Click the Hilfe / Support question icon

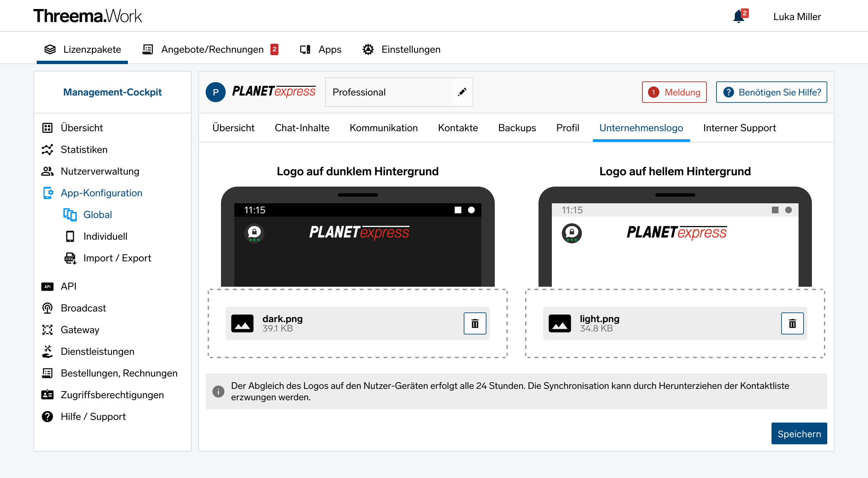(x=47, y=417)
